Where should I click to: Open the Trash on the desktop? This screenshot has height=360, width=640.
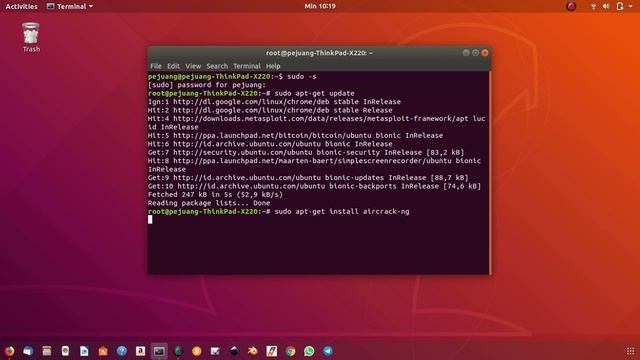click(31, 38)
